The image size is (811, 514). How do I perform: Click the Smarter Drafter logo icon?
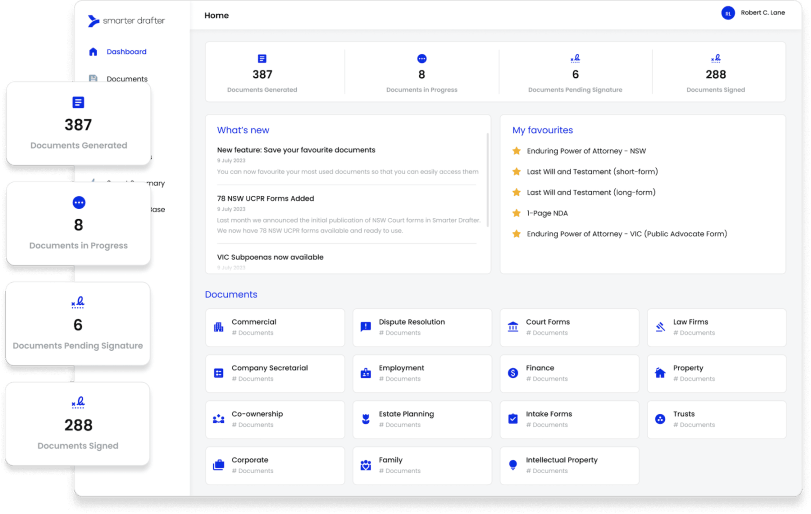coord(94,21)
